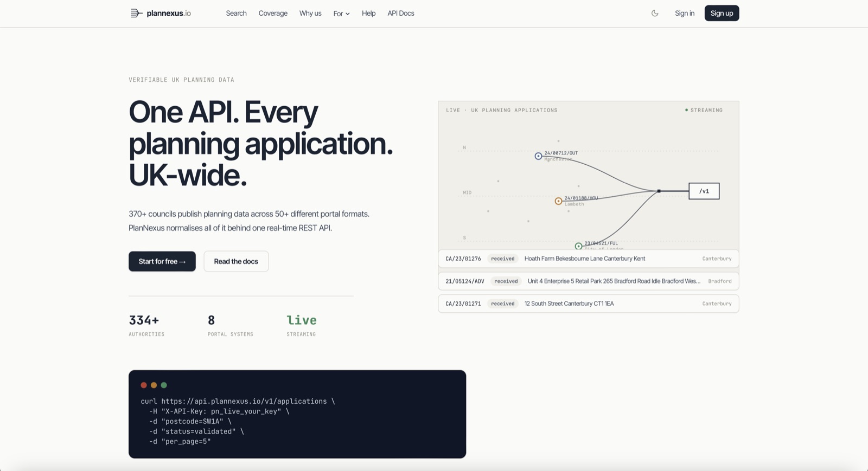Viewport: 868px width, 471px height.
Task: Click the Live UK Planning Applications header
Action: tap(502, 110)
